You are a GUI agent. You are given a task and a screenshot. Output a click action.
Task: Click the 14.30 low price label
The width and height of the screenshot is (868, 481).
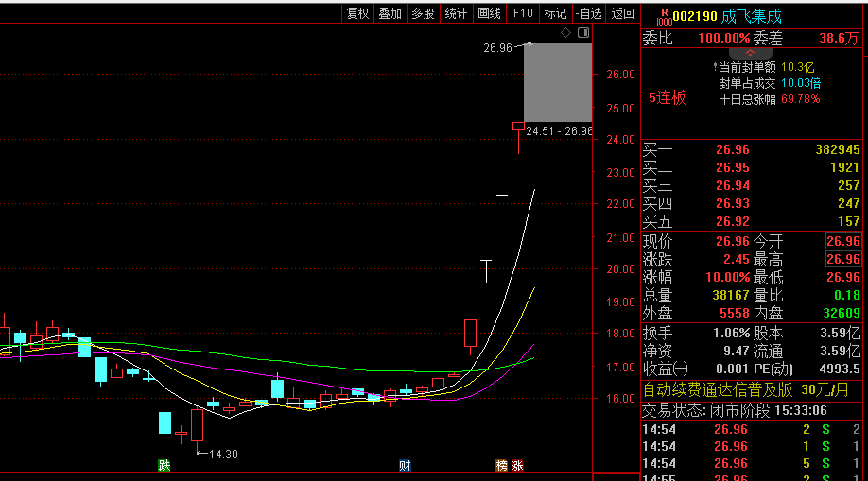pos(223,455)
